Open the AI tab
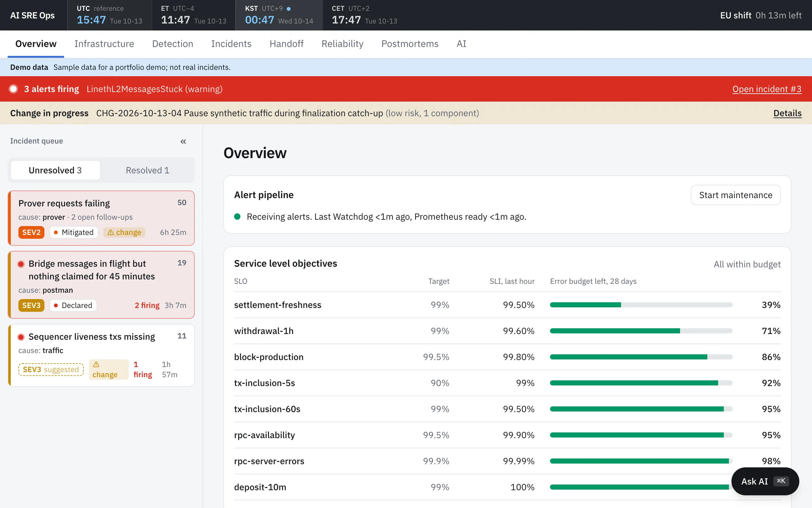This screenshot has height=508, width=812. click(x=462, y=44)
